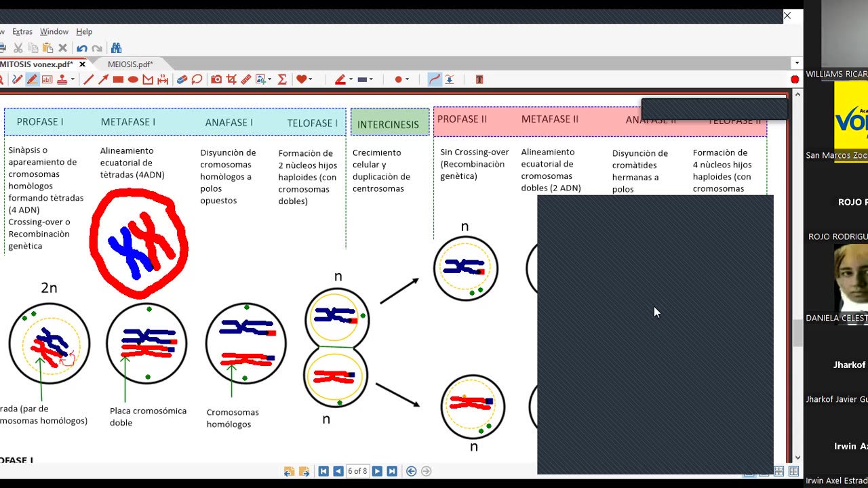868x488 pixels.
Task: Select the arrow drawing tool
Action: point(103,79)
